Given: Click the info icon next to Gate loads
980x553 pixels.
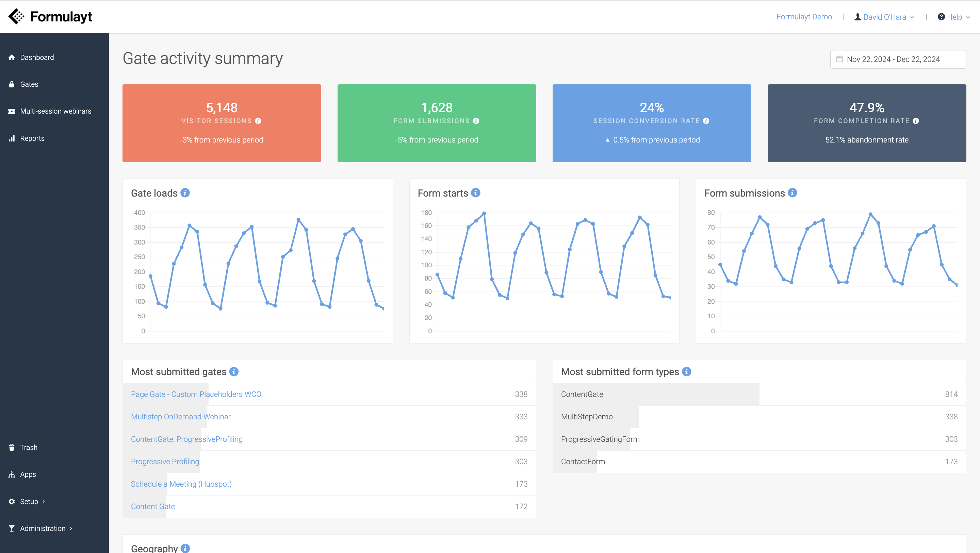Looking at the screenshot, I should (x=185, y=193).
